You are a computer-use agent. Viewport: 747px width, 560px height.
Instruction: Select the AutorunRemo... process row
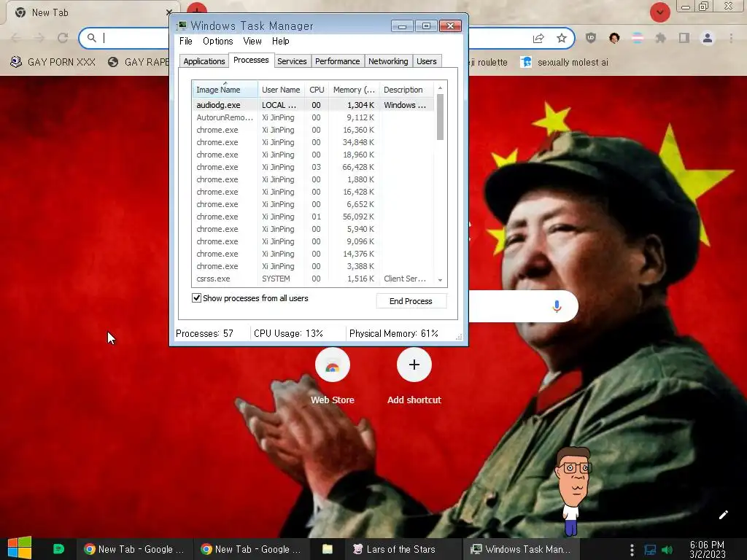pos(313,117)
